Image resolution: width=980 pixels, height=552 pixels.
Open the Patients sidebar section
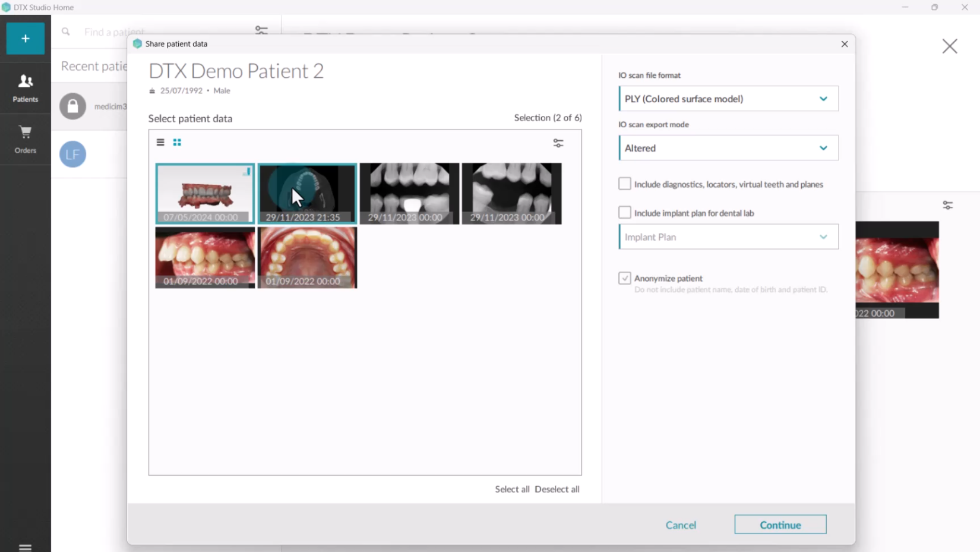[25, 87]
